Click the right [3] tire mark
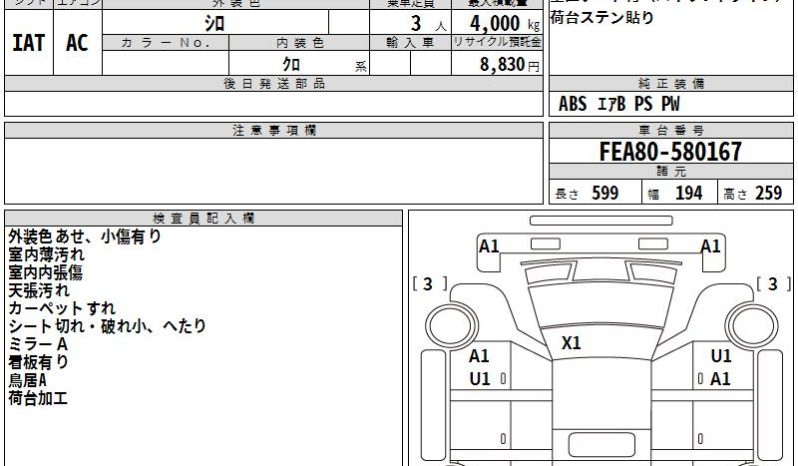 click(x=774, y=284)
